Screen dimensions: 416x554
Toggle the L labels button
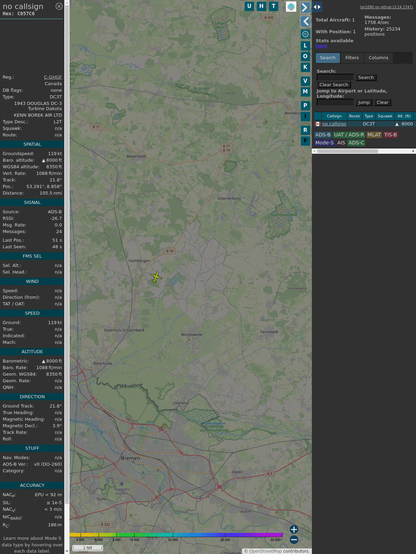[x=305, y=46]
